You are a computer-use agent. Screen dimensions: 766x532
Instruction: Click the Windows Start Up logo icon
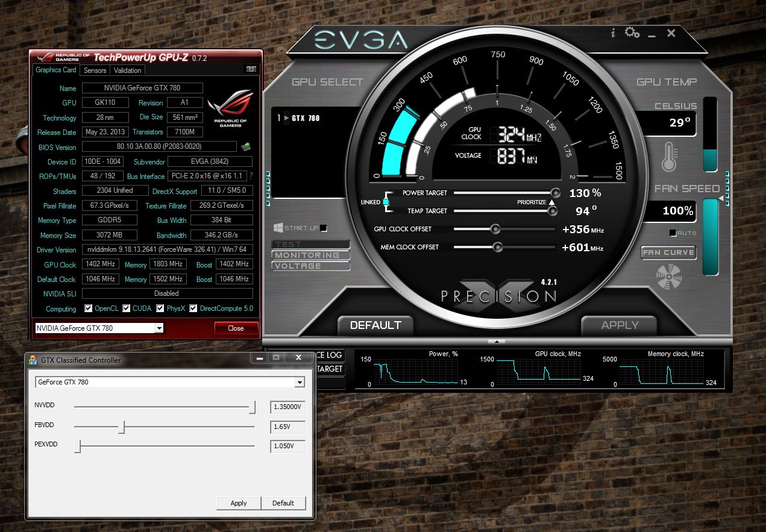(x=278, y=228)
